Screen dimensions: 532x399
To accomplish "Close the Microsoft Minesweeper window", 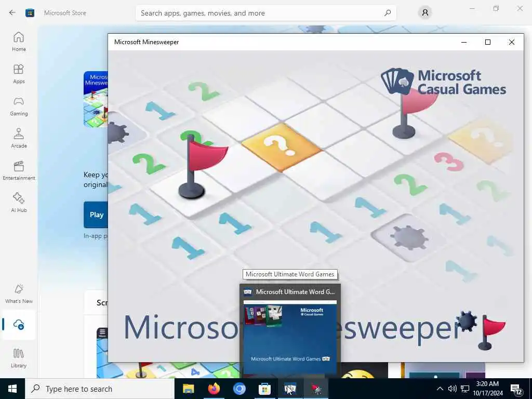I will [511, 42].
